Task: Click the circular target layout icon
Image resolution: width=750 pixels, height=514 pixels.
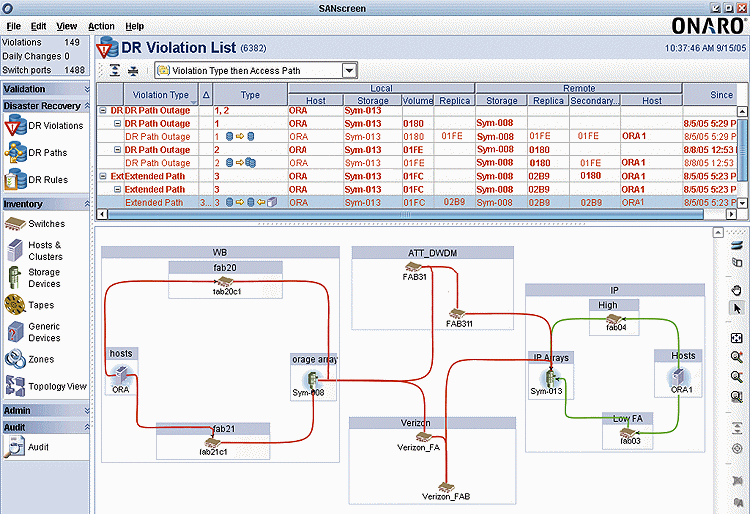Action: click(x=737, y=448)
